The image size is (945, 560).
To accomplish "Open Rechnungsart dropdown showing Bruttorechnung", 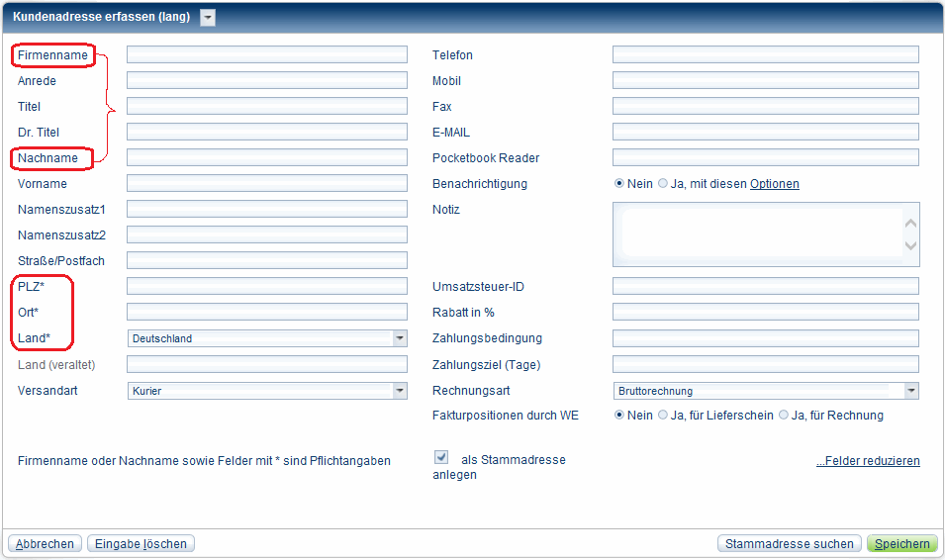I will tap(910, 391).
